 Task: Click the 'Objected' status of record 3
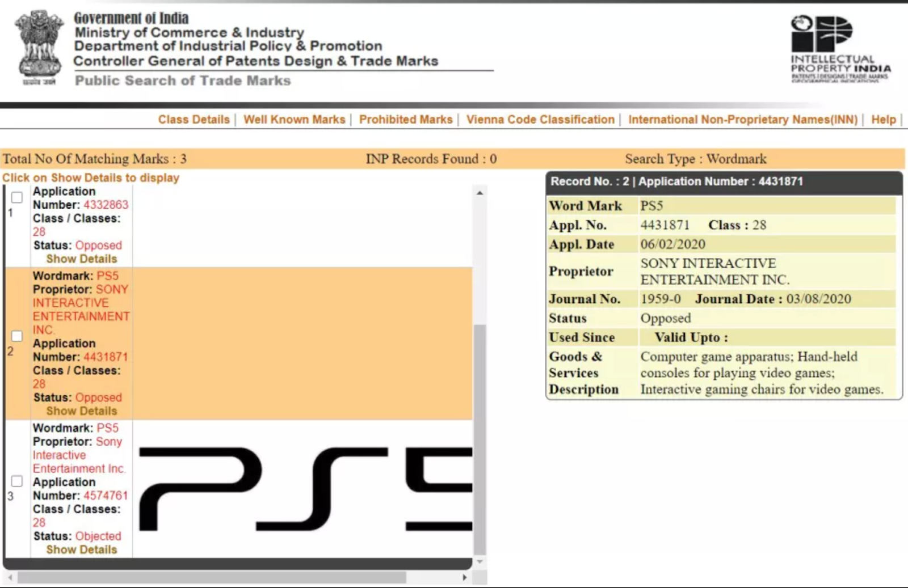pos(98,536)
